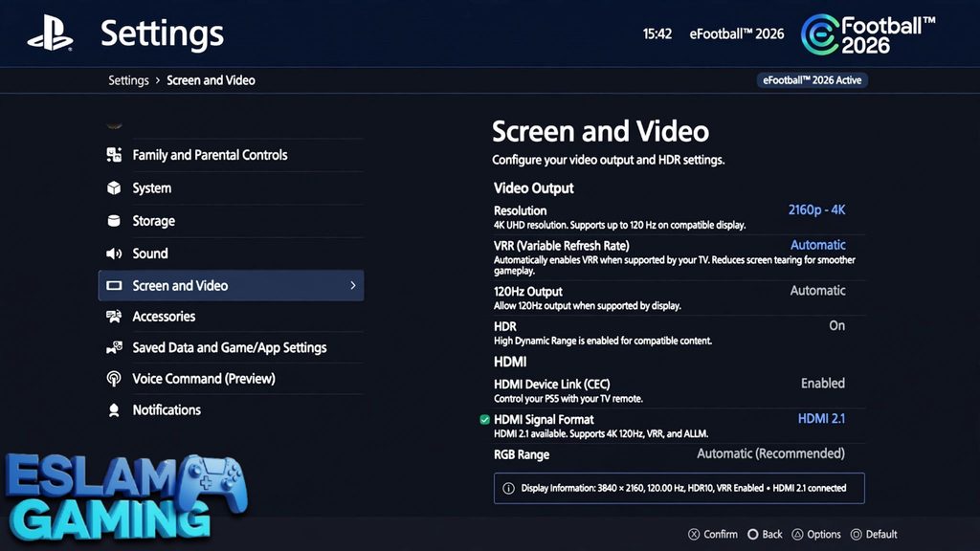Screen dimensions: 980x551
Task: Select the Resolution setting label
Action: click(x=520, y=210)
